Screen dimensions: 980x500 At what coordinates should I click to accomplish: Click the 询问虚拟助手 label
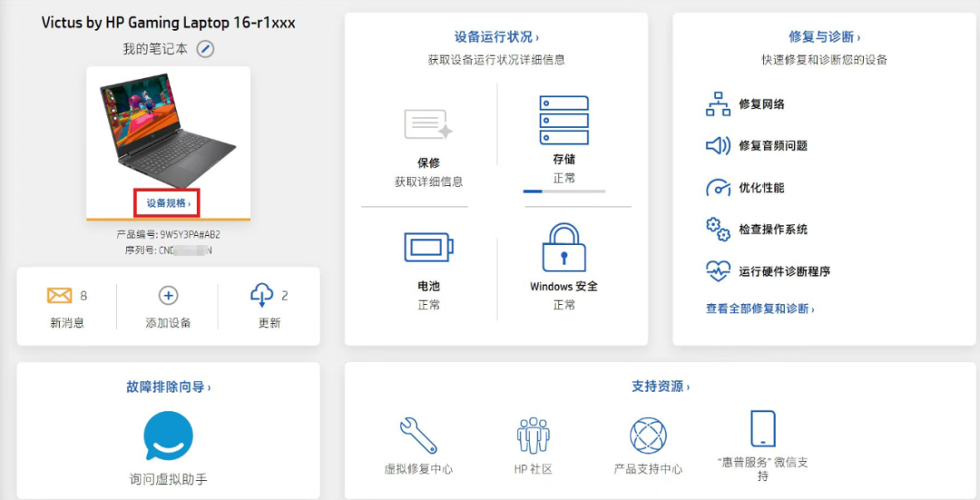pos(168,479)
